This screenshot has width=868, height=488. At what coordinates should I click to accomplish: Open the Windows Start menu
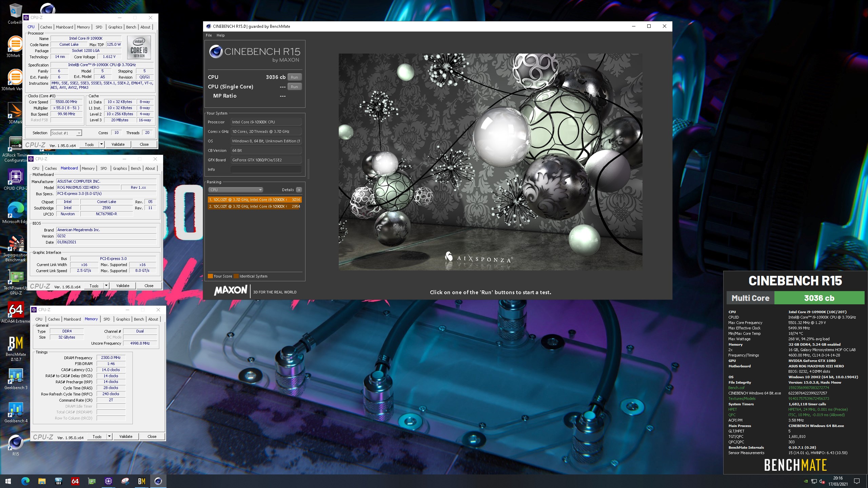(8, 481)
